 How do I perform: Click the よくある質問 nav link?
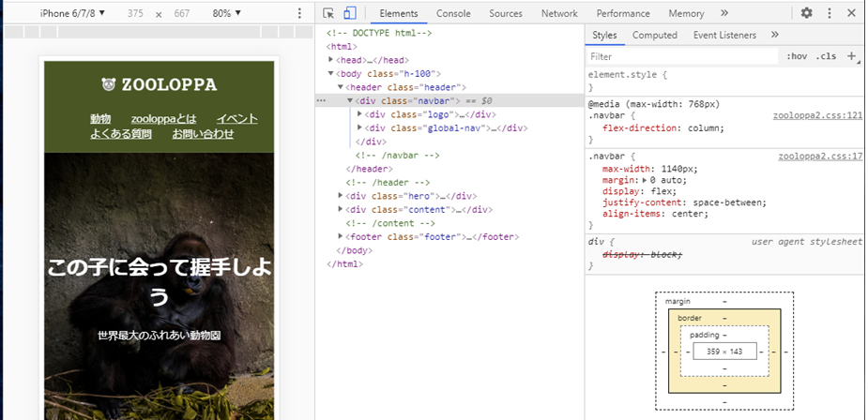[x=121, y=133]
